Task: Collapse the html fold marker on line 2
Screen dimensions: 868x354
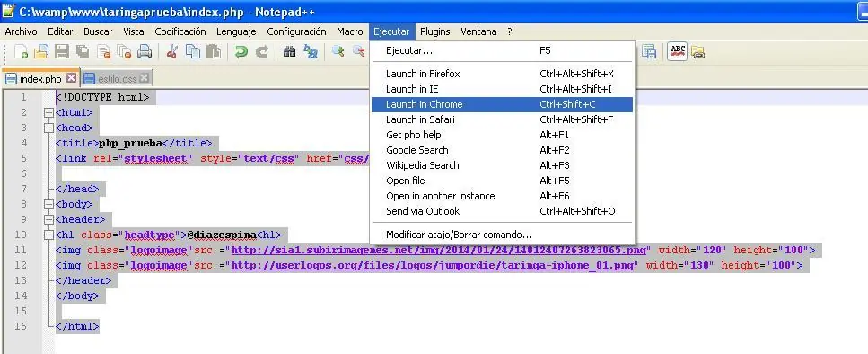Action: tap(48, 113)
